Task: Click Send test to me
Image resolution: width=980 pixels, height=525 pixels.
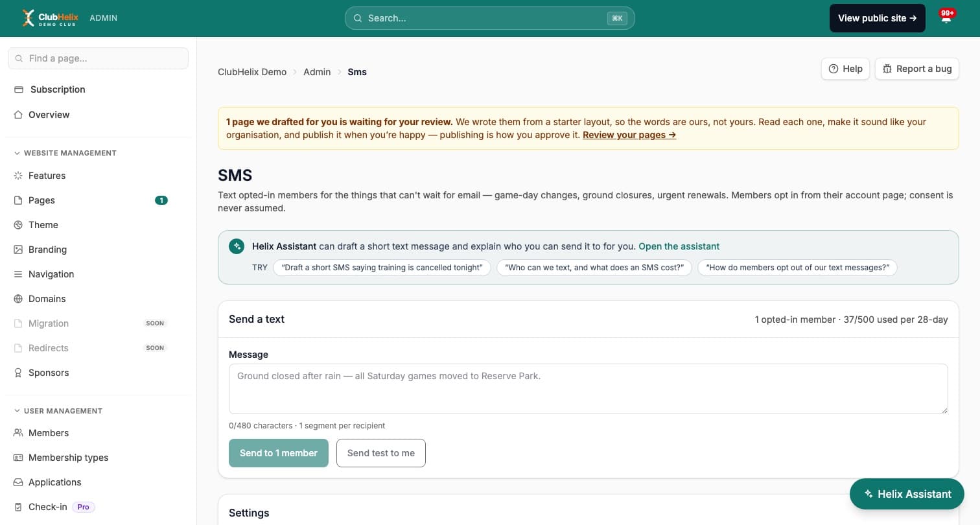Action: point(381,453)
